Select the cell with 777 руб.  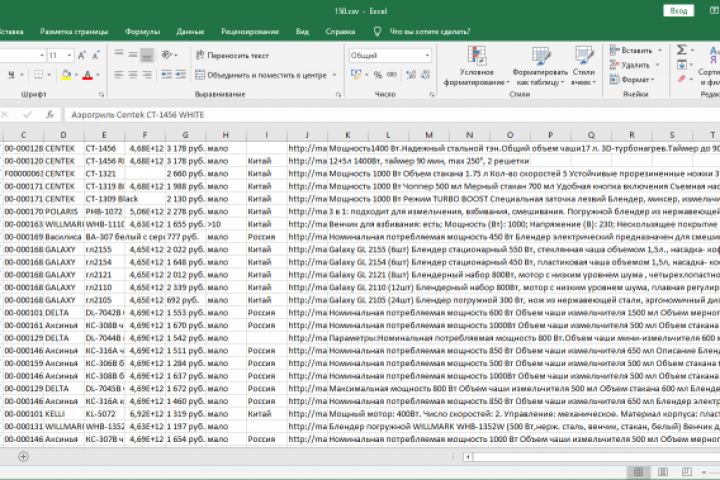point(186,237)
